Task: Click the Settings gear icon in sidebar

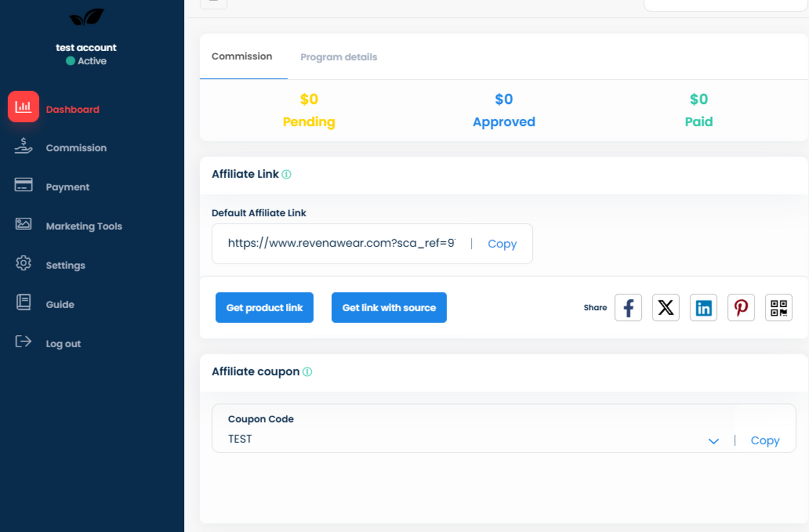Action: coord(23,263)
